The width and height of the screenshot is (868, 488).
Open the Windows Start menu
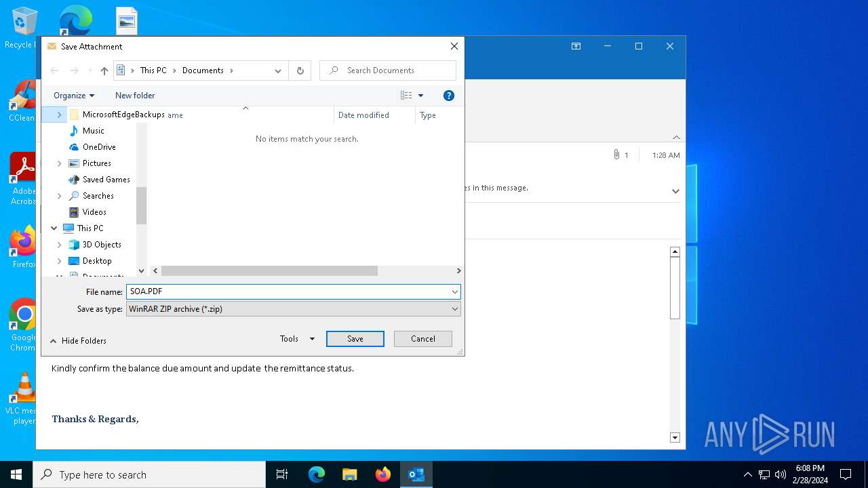[16, 474]
